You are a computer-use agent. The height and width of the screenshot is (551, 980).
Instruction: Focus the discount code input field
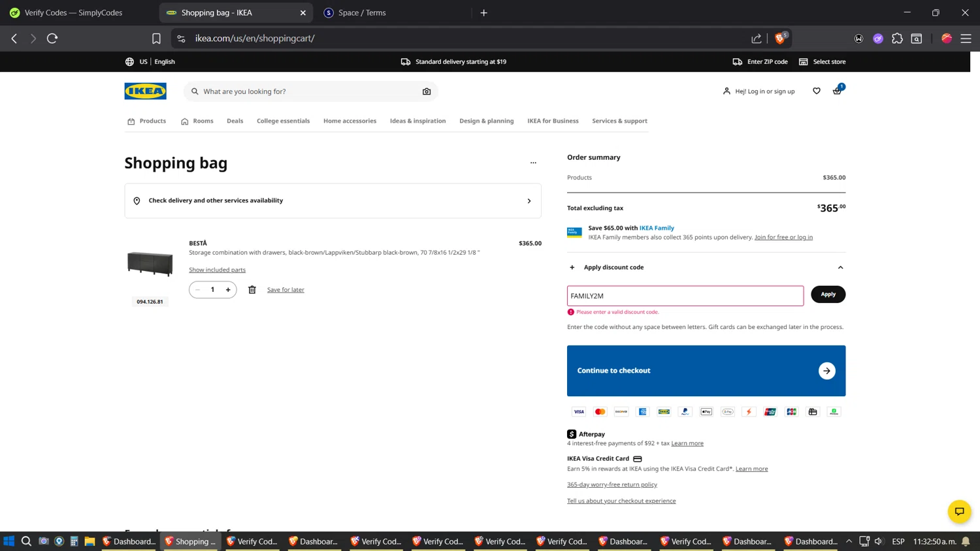685,296
